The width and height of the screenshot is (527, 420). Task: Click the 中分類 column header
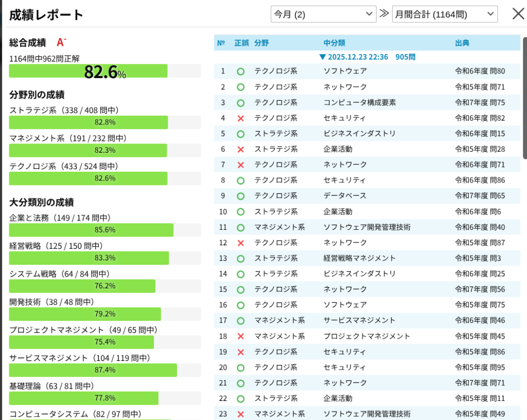click(334, 43)
